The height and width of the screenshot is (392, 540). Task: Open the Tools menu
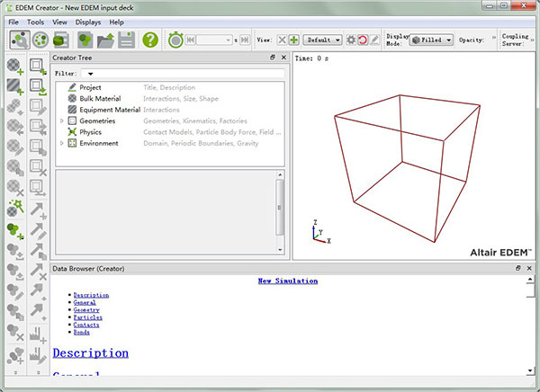coord(35,22)
